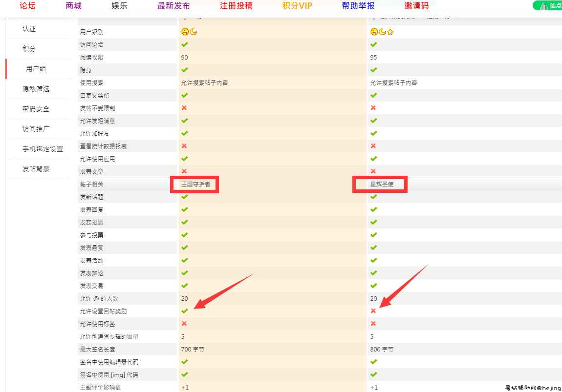The image size is (562, 392).
Task: Open 手机绑定设置 in the sidebar
Action: point(43,149)
